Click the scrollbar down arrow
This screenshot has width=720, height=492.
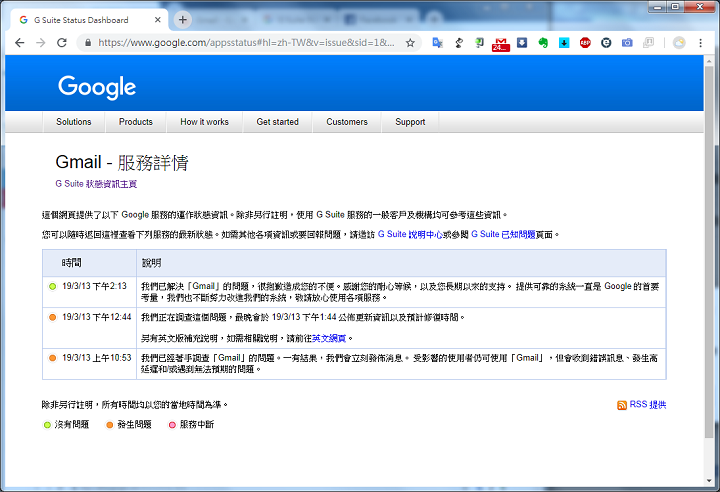pos(709,481)
